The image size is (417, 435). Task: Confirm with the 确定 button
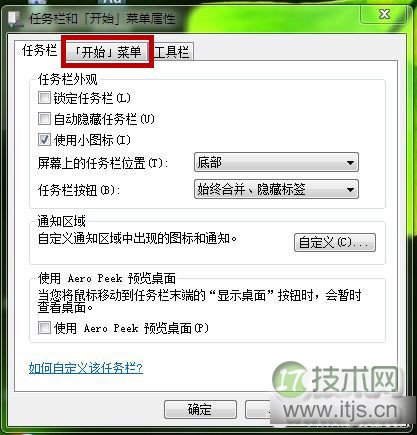[x=200, y=409]
